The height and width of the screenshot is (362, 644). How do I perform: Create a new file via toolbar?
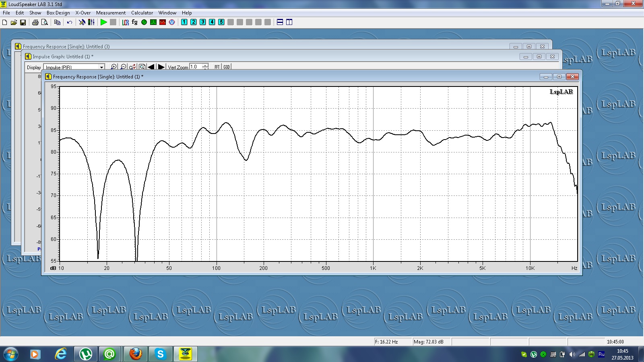coord(4,22)
